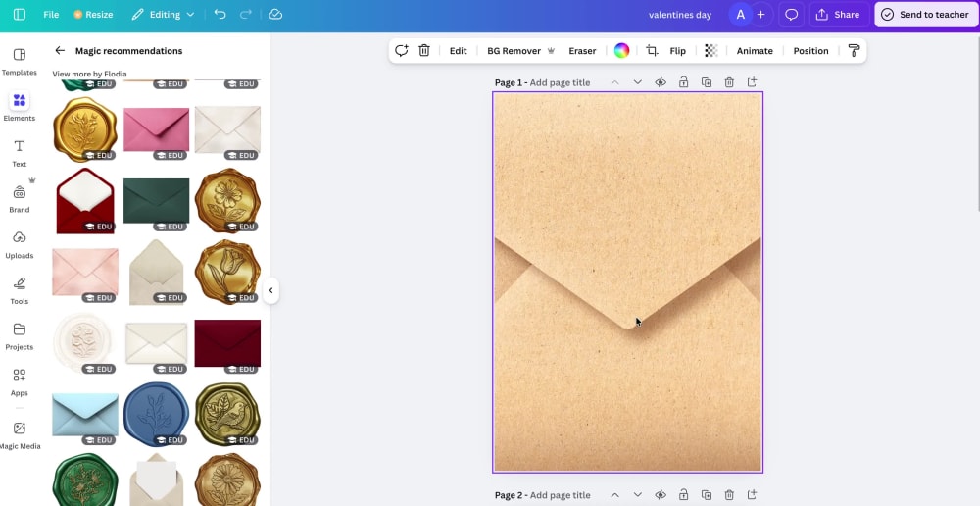Click the redo arrow
The width and height of the screenshot is (980, 506).
click(246, 15)
